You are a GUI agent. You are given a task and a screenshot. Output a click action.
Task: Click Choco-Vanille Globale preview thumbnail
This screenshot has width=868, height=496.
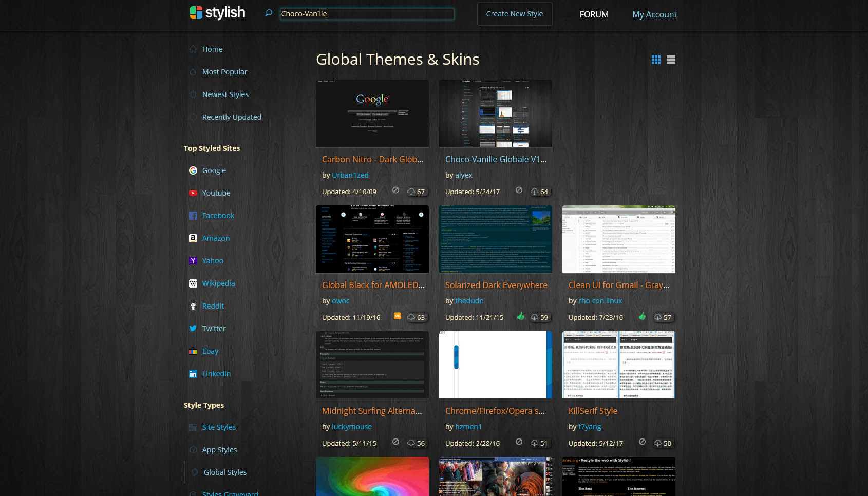[496, 113]
